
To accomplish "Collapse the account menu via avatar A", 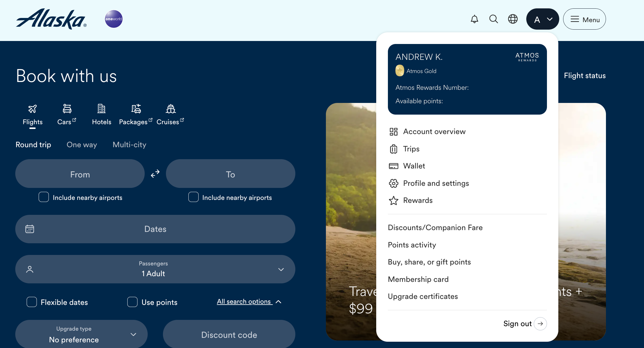I will (542, 19).
